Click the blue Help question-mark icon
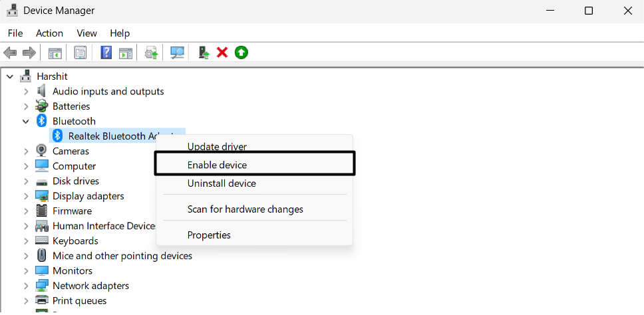The height and width of the screenshot is (315, 644). point(106,52)
